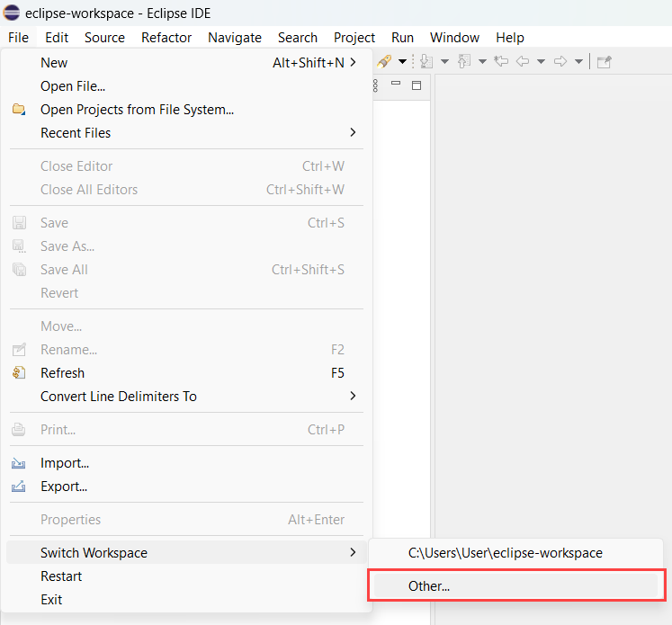
Task: Click the folder icon beside Open Projects
Action: pos(18,109)
